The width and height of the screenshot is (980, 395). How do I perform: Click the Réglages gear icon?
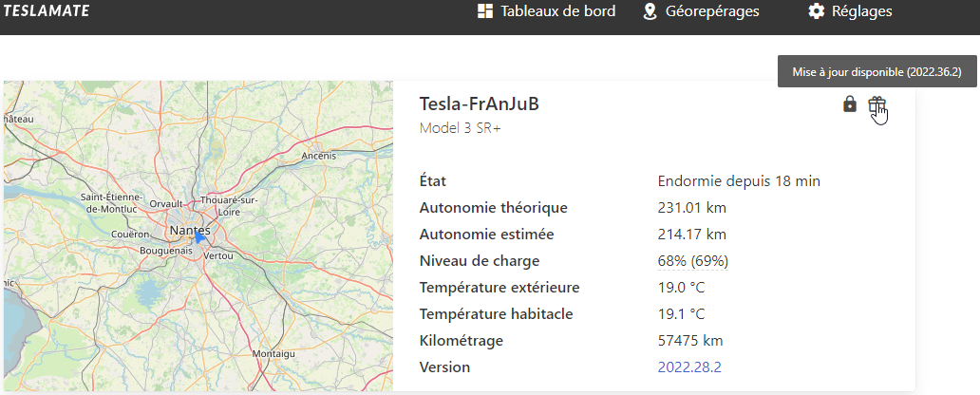[817, 11]
